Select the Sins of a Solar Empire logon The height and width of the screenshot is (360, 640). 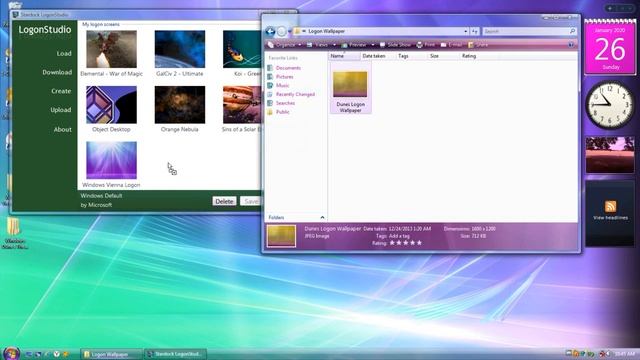242,105
